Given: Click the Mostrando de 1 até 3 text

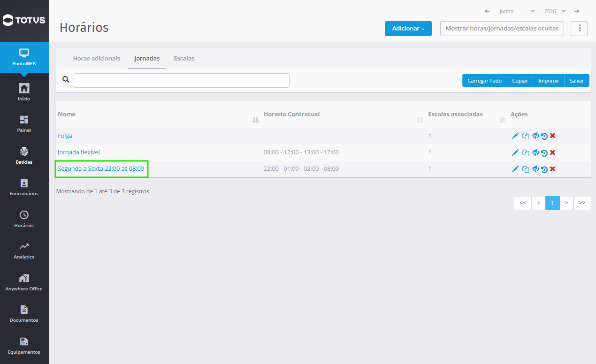Looking at the screenshot, I should 103,191.
